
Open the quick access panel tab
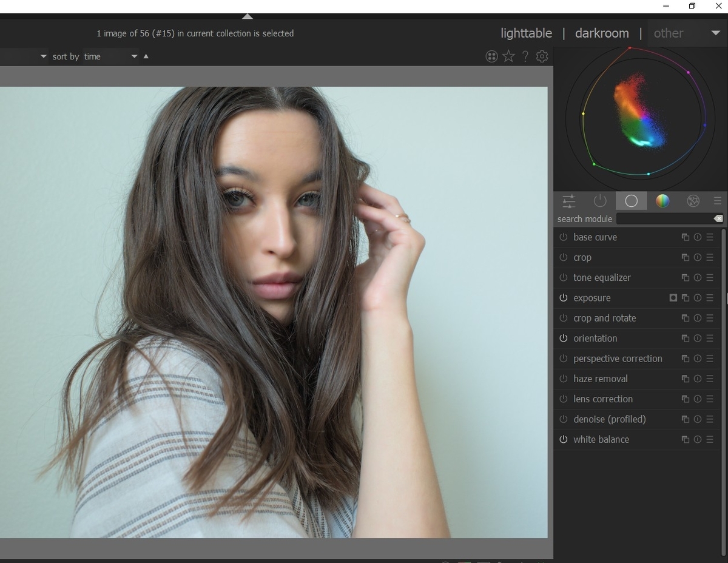pyautogui.click(x=568, y=201)
